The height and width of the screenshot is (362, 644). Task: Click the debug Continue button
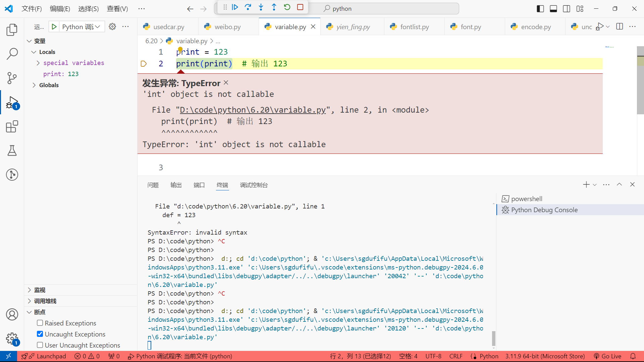(235, 7)
